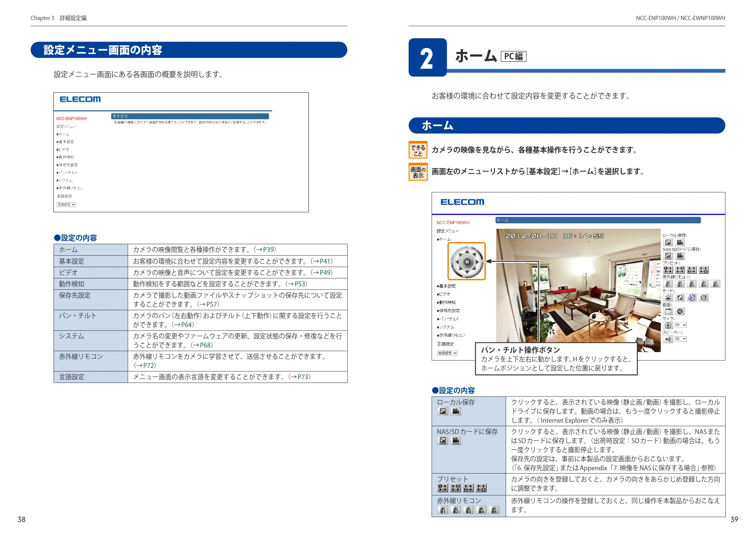Click NAS/SD snapshot save icon in camera panel
Screen dimensions: 756x536
(x=668, y=256)
